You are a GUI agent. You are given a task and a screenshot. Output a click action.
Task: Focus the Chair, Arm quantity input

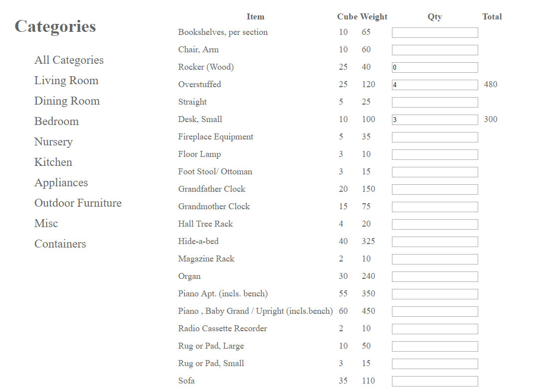[x=434, y=50]
